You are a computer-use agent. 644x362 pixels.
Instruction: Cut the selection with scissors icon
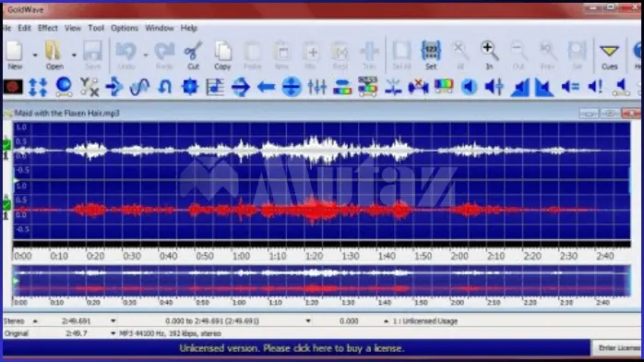tap(193, 55)
